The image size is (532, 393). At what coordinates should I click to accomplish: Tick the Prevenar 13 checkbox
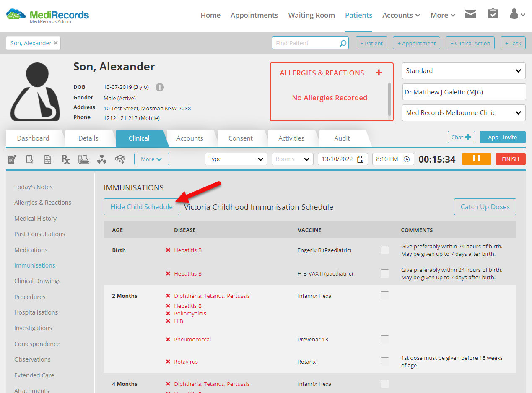pos(385,339)
